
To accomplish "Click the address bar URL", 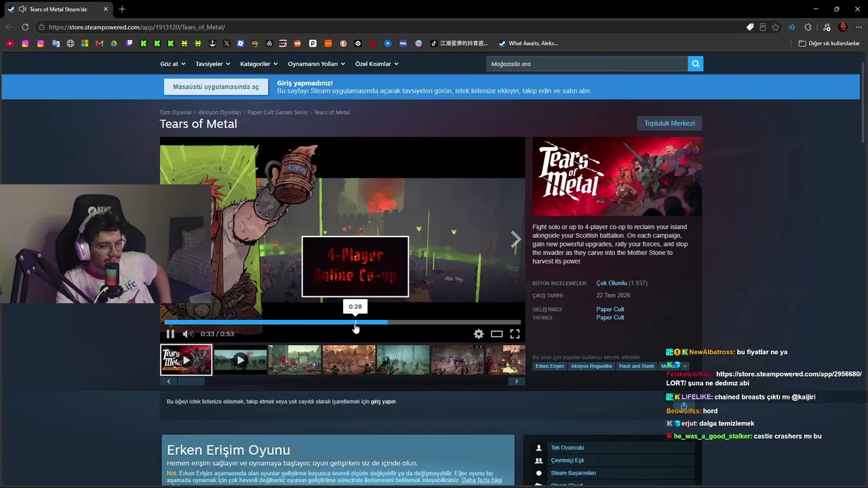I will pyautogui.click(x=137, y=27).
